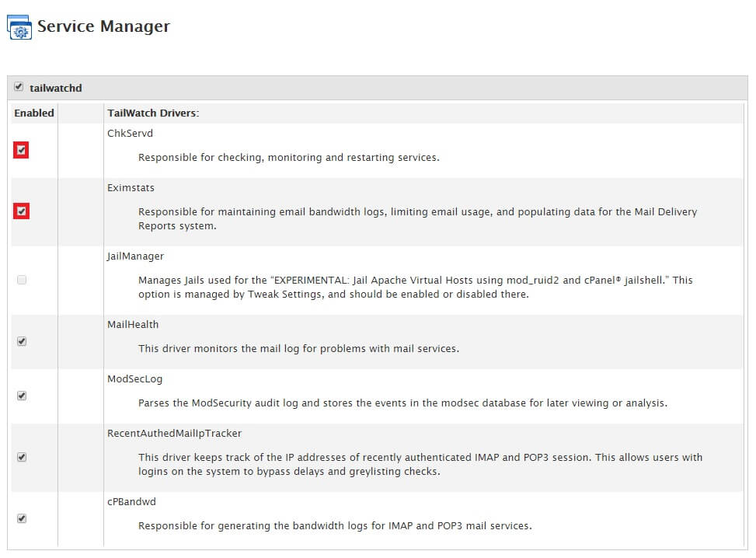Select the RecentAuthedMailIpTracker driver name
Screen dimensions: 756x558
(x=174, y=434)
